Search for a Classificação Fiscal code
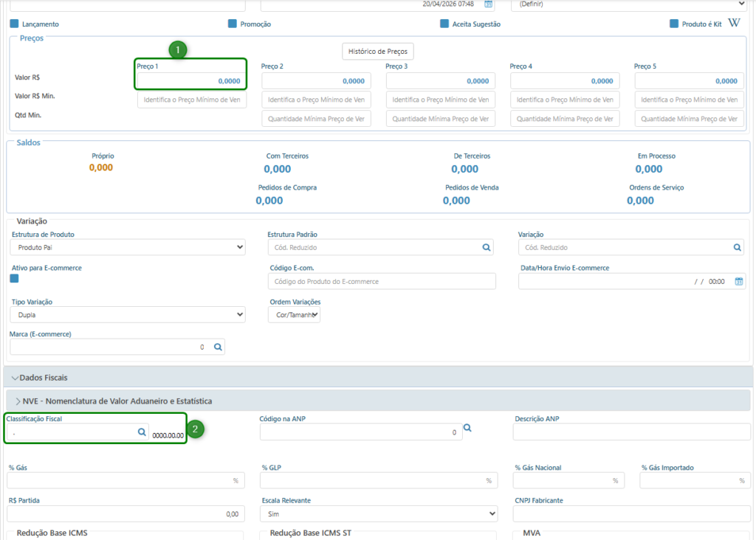The image size is (756, 540). coord(142,433)
